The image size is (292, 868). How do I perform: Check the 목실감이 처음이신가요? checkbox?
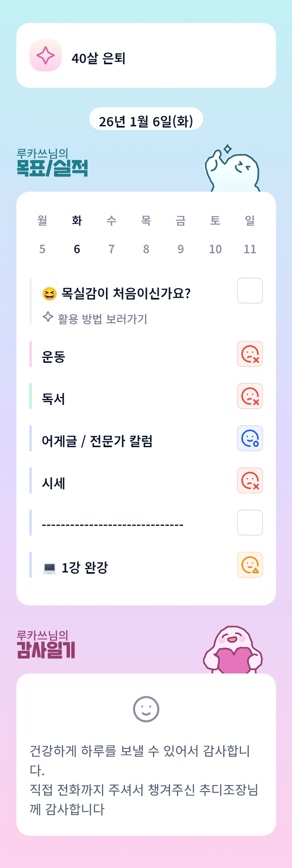point(250,291)
